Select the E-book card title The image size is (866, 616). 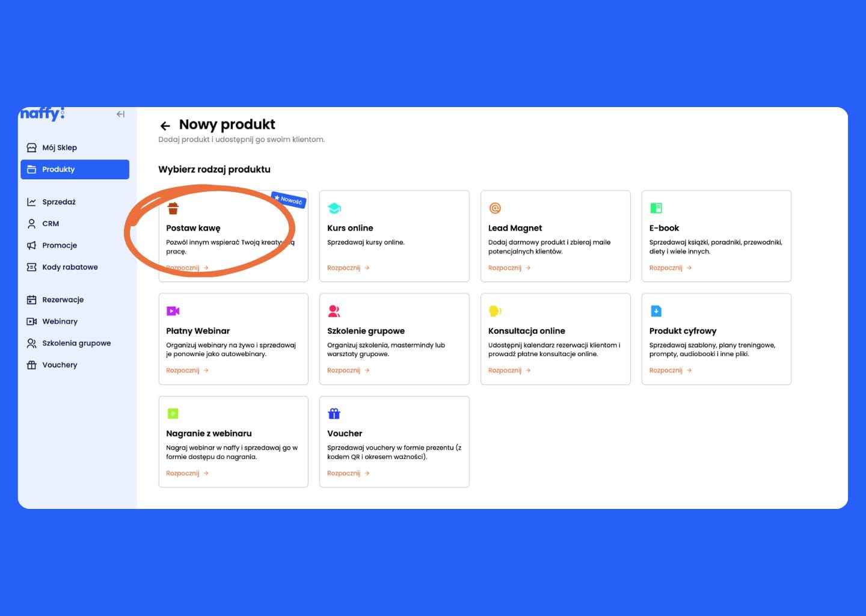(x=664, y=228)
